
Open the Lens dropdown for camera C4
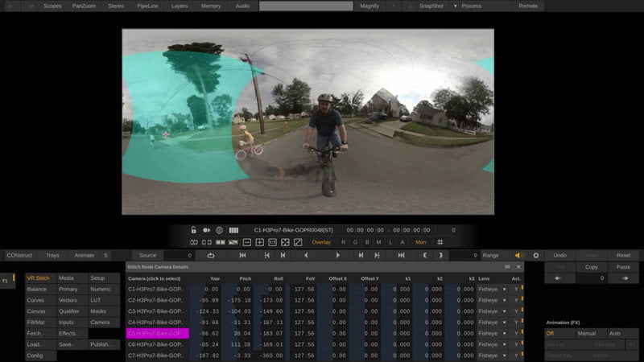493,323
